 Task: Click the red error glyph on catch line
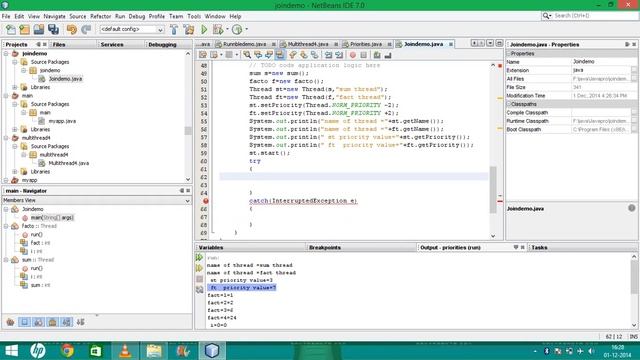tap(206, 201)
